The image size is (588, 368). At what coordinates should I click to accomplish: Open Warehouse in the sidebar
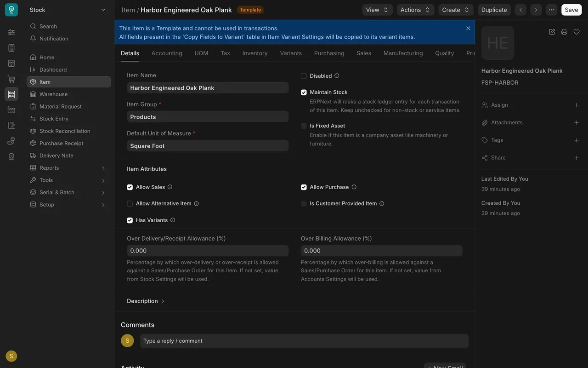pyautogui.click(x=68, y=94)
